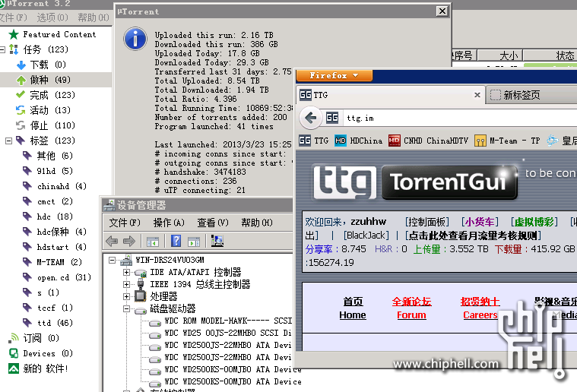
Task: Select the 完成 (123) checkmark icon
Action: coord(21,95)
